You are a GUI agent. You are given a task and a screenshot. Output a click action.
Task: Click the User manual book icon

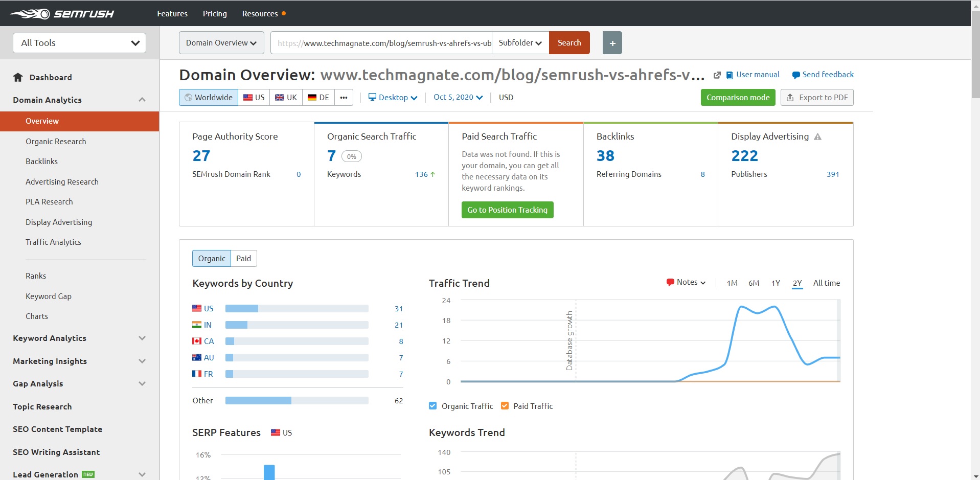[730, 75]
